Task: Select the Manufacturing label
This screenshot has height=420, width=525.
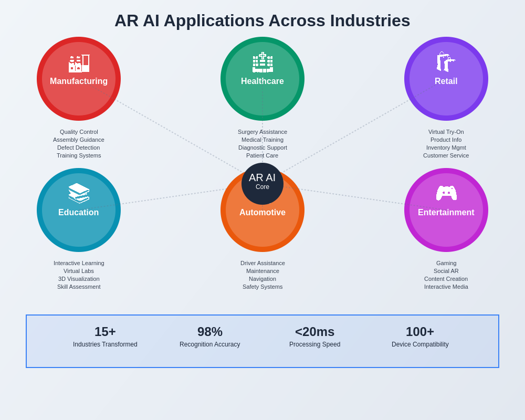Action: coord(79,81)
